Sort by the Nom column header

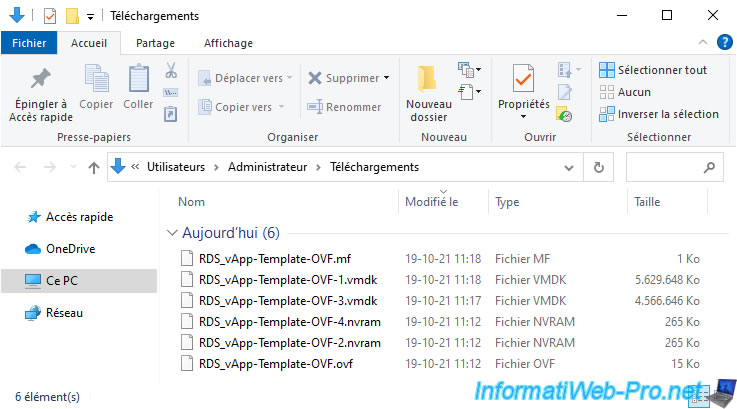[x=191, y=202]
